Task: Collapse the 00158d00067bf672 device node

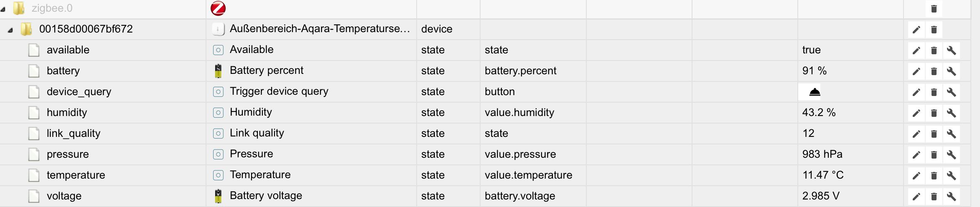Action: (10, 30)
